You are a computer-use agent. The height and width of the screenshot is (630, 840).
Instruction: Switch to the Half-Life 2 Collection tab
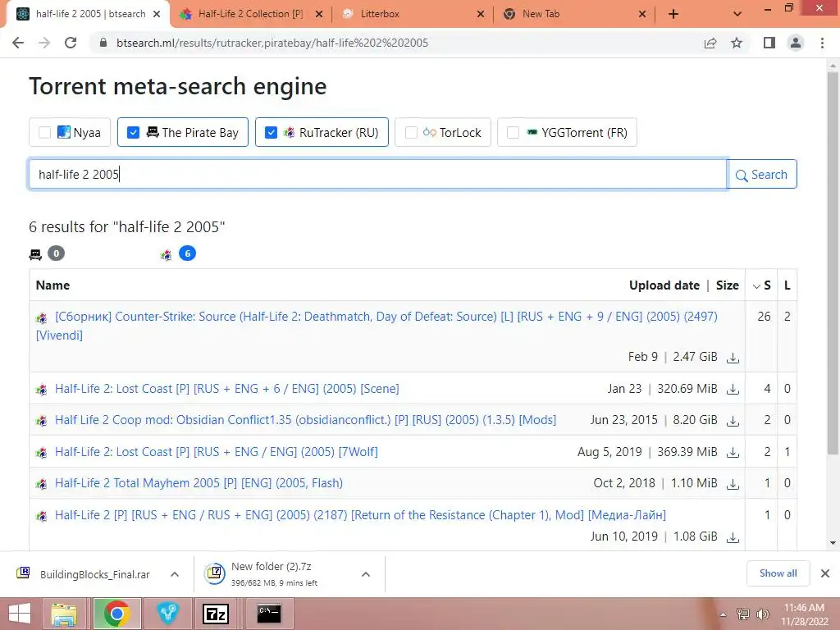[x=251, y=14]
